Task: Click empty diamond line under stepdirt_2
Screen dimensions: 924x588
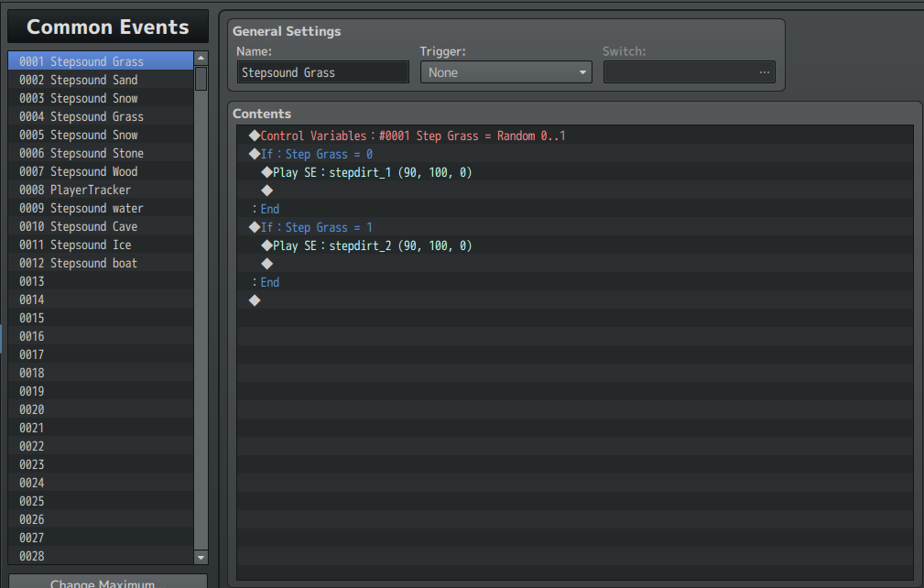Action: [x=267, y=264]
